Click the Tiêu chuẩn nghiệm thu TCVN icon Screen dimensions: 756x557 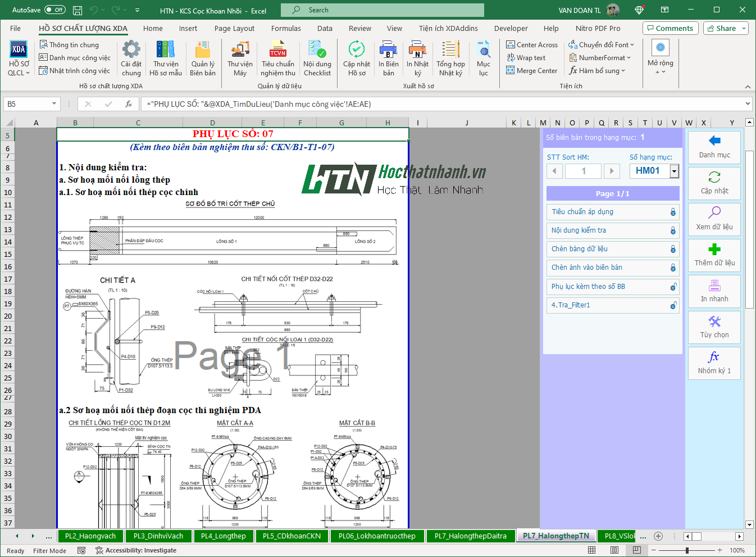[277, 50]
